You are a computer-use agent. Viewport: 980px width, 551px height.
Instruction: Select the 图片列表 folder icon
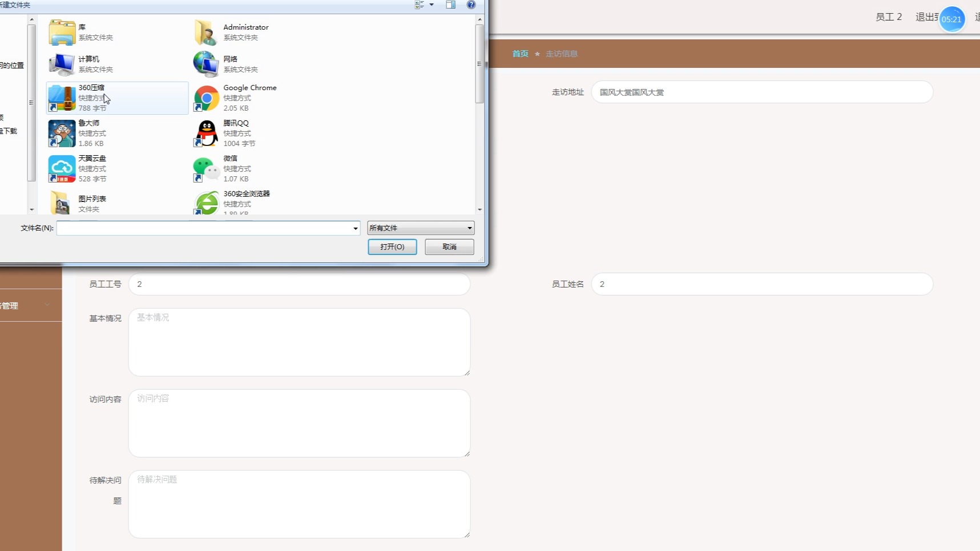(62, 203)
